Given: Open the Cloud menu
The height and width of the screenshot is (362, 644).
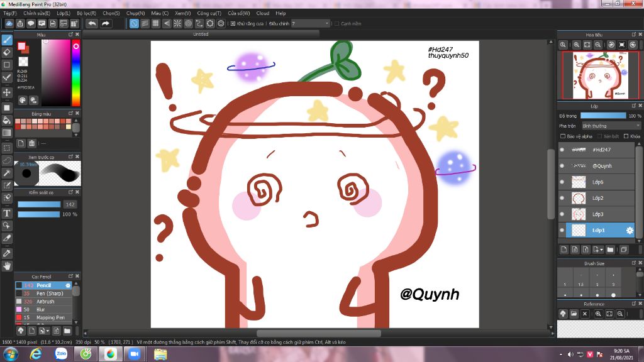Looking at the screenshot, I should (x=263, y=13).
